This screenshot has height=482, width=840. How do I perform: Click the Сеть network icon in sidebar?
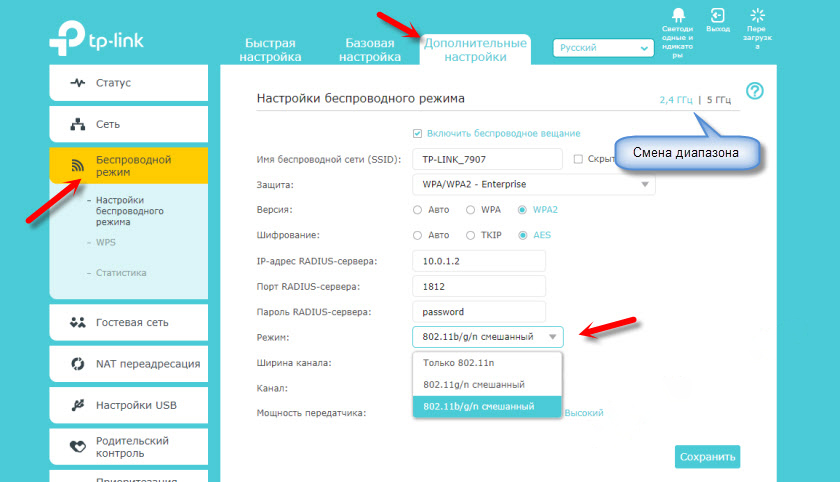point(77,125)
